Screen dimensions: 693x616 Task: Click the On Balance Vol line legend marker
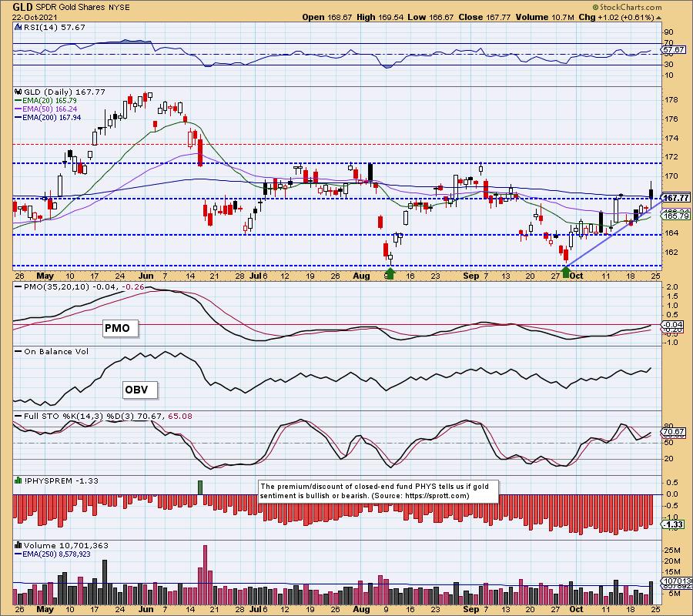click(18, 351)
